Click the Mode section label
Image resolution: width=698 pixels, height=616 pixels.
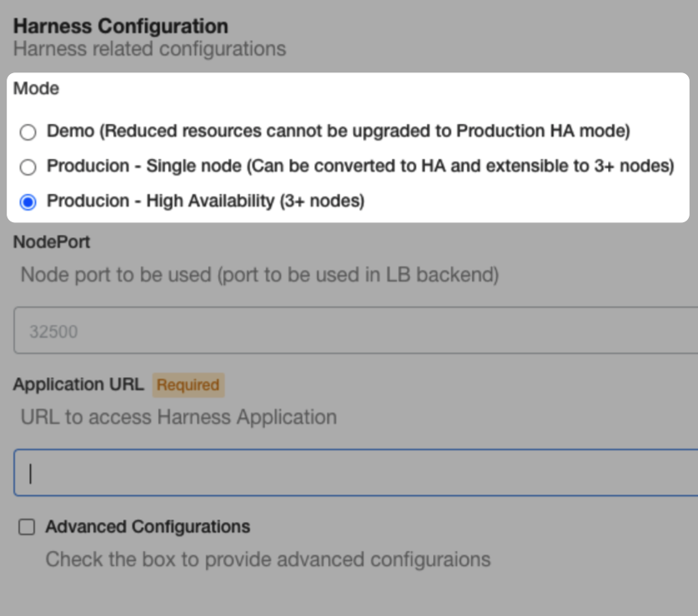click(x=36, y=88)
